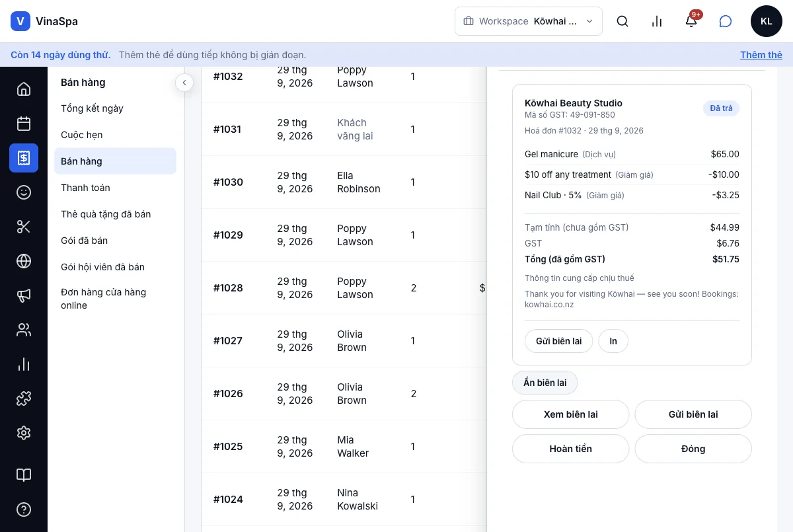The width and height of the screenshot is (793, 532).
Task: Open sale row #1029 for Poppy Lawson
Action: (344, 235)
